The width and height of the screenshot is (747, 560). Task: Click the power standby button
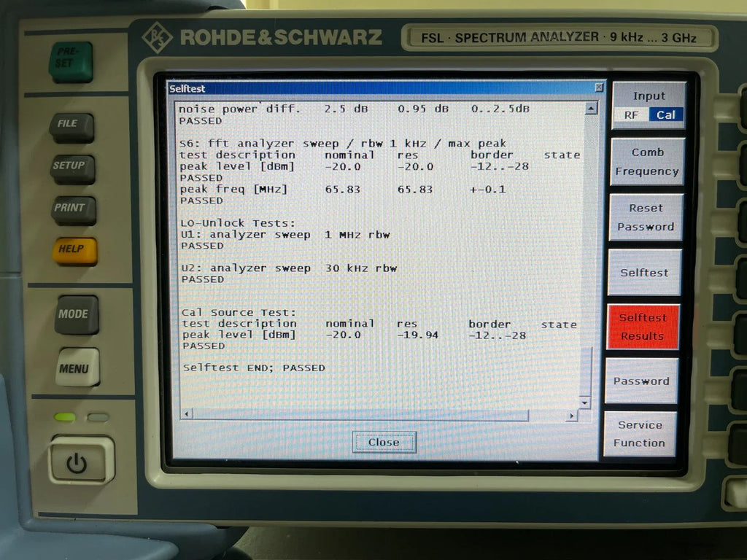pos(82,460)
